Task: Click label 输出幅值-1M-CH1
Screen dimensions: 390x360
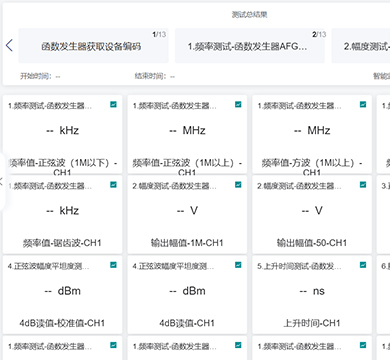Action: pyautogui.click(x=187, y=243)
